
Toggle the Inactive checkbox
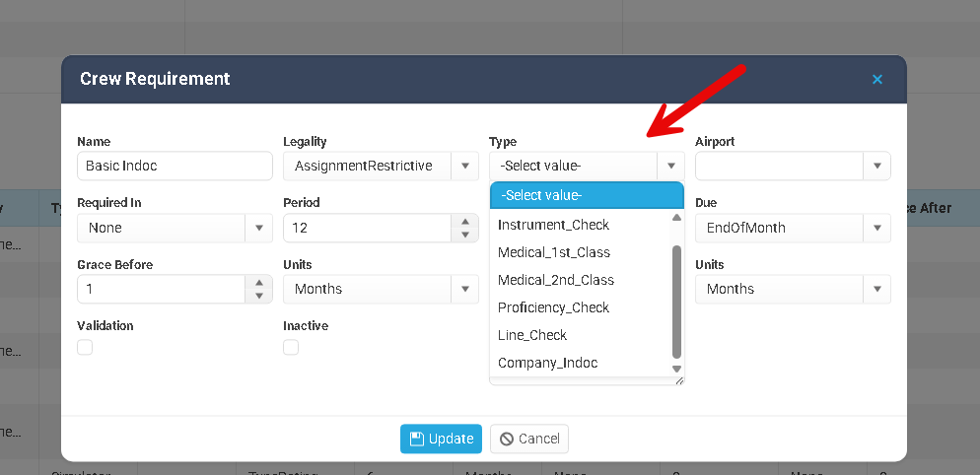pos(291,347)
